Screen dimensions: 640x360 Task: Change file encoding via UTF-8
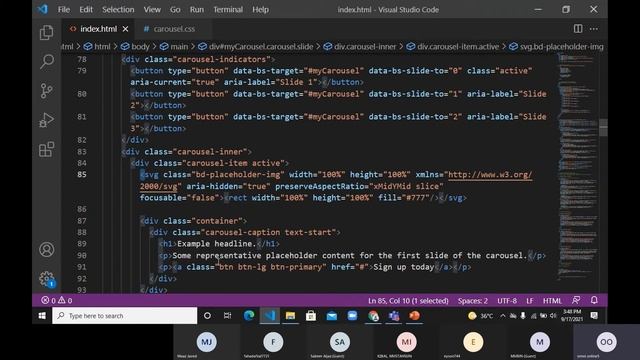[x=507, y=301]
